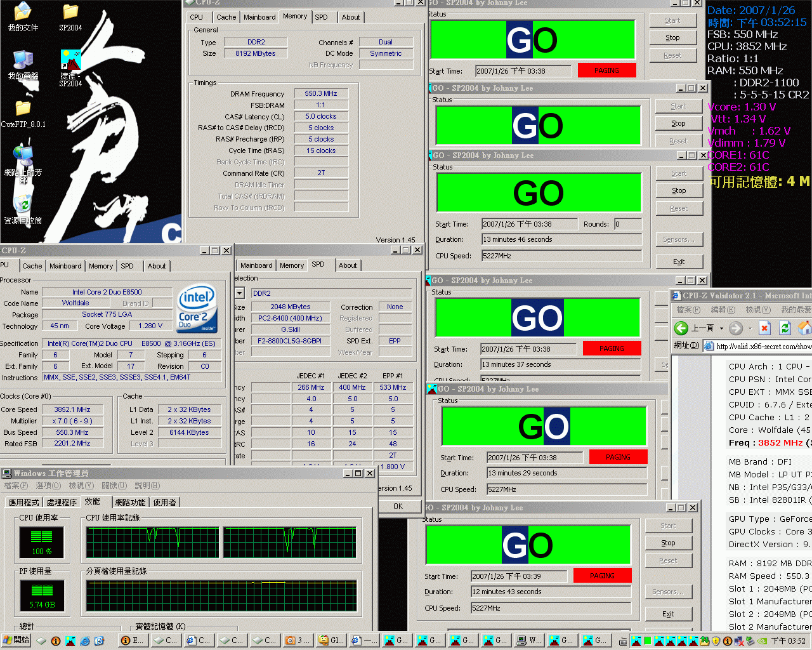The image size is (812, 650).
Task: Switch to About tab in CPU-Z SPD window
Action: tap(348, 265)
